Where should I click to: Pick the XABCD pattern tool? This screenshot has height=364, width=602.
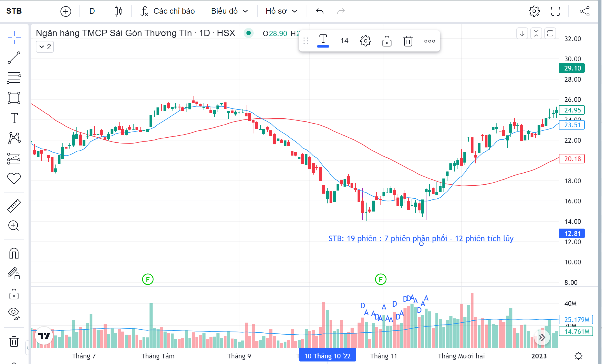[14, 138]
